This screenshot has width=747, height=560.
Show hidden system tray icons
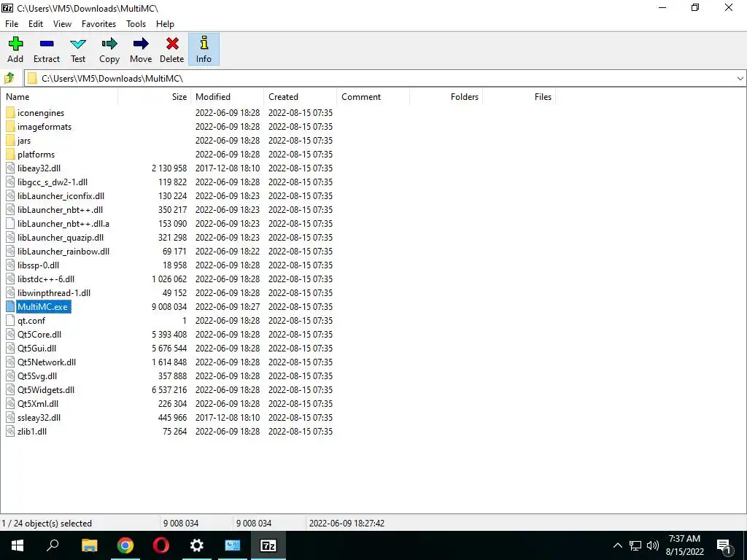pyautogui.click(x=617, y=545)
